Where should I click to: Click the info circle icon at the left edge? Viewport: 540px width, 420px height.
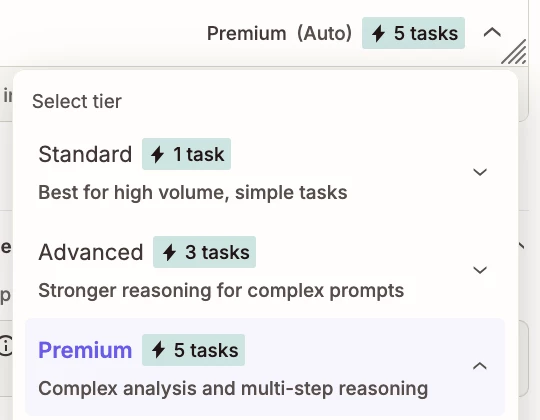click(5, 346)
